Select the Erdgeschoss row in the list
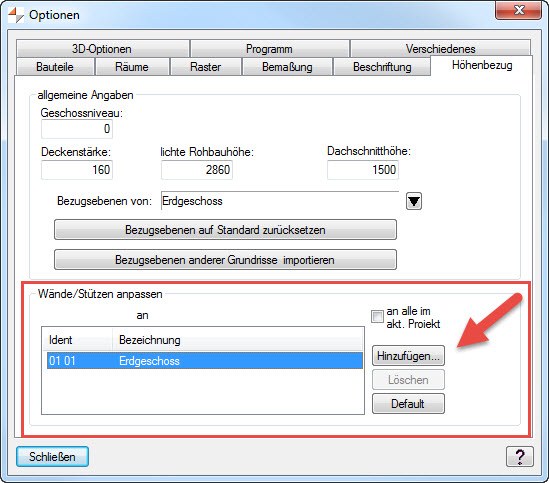This screenshot has height=483, width=549. click(x=205, y=360)
